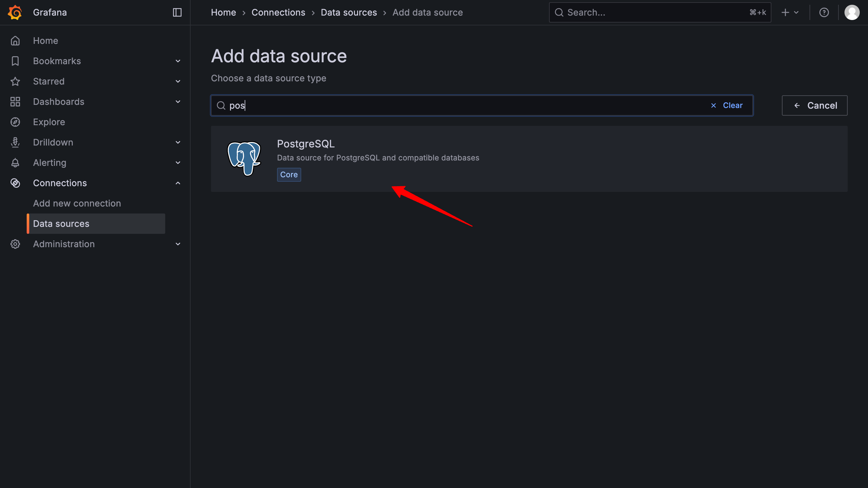Click the Alerting bell icon
Viewport: 868px width, 488px height.
tap(15, 163)
